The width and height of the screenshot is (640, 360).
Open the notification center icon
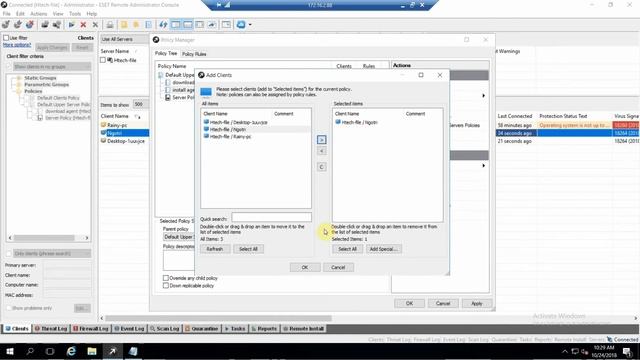(x=627, y=351)
